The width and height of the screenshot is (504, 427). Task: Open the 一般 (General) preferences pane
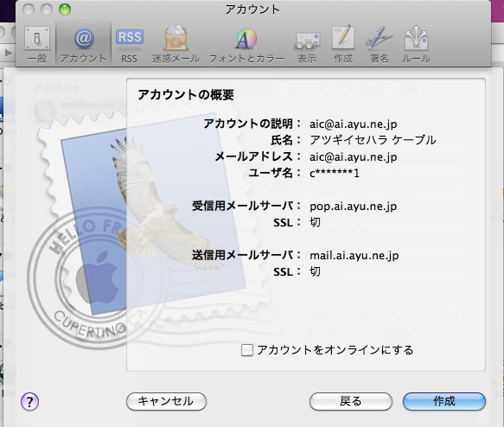pyautogui.click(x=37, y=44)
